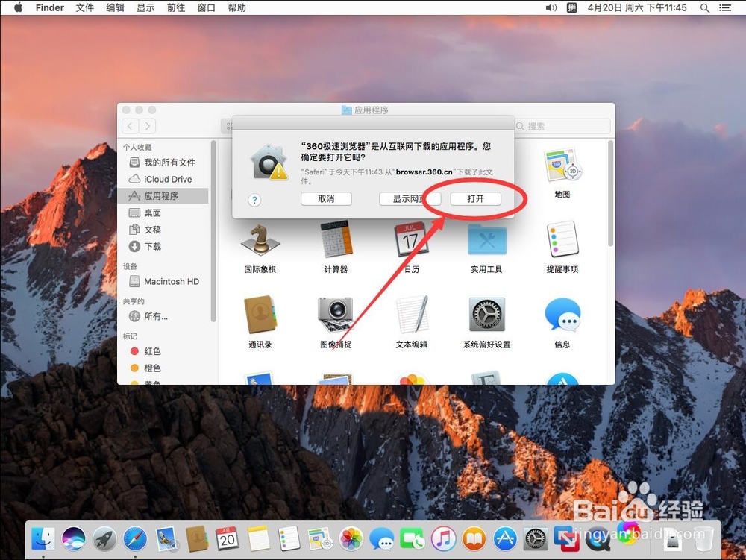Open Calendar showing 20 in Dock
Screen dimensions: 746x560
click(x=228, y=539)
